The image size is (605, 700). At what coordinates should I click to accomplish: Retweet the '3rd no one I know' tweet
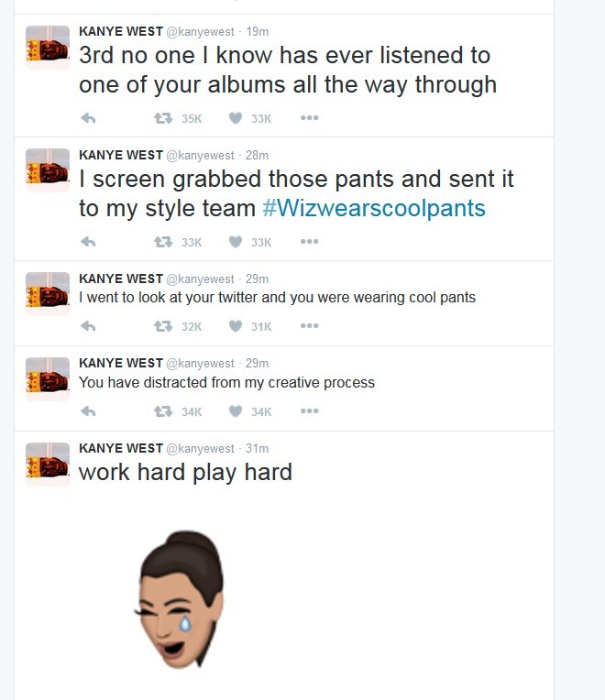click(x=163, y=118)
